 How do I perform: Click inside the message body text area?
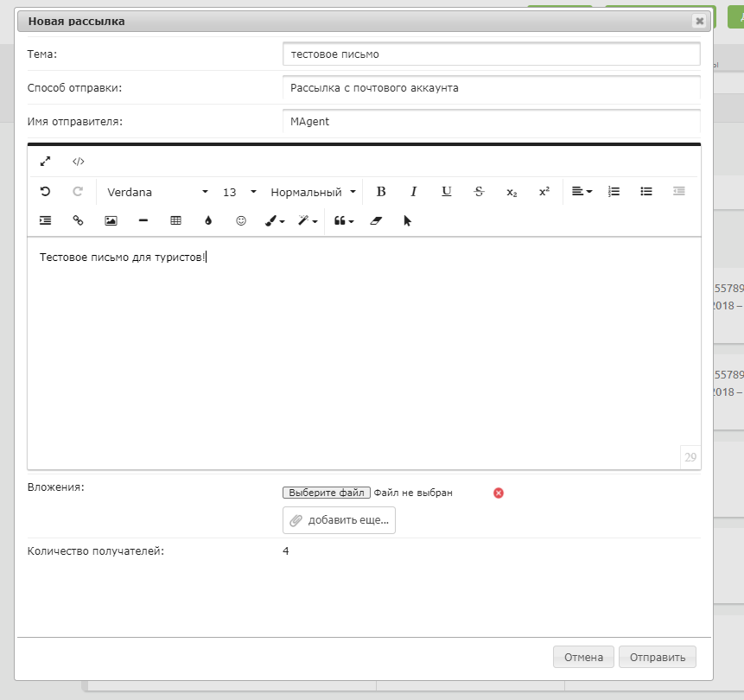click(x=364, y=353)
